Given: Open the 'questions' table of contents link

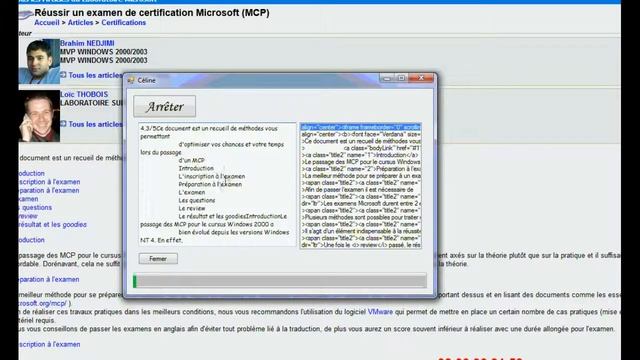Looking at the screenshot, I should (x=36, y=207).
